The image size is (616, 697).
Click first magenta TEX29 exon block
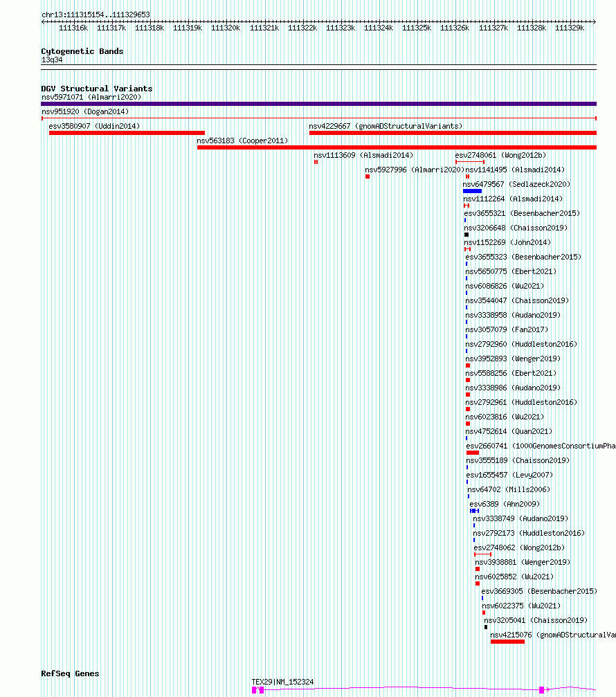254,690
